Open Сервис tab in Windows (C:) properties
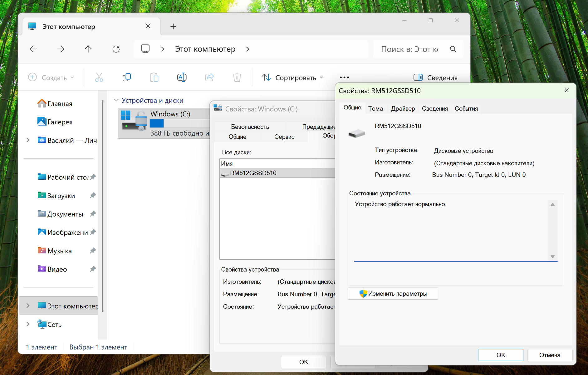588x375 pixels. pyautogui.click(x=284, y=137)
